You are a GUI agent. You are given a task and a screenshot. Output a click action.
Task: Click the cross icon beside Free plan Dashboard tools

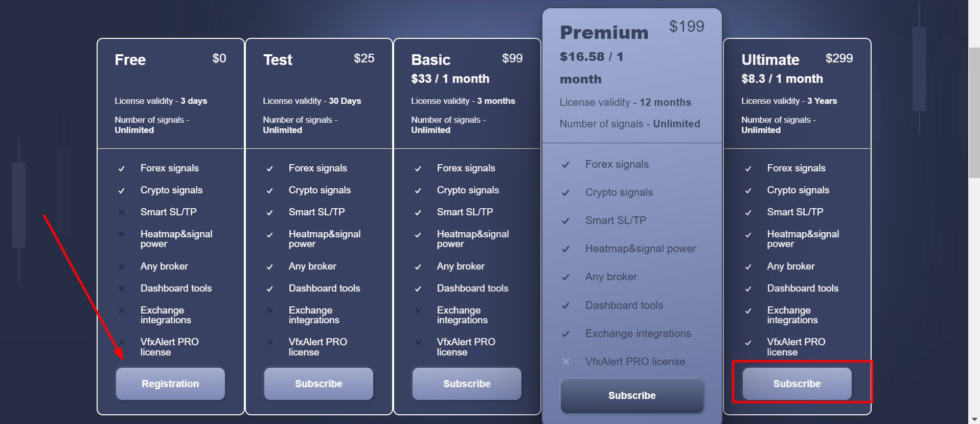[x=122, y=288]
